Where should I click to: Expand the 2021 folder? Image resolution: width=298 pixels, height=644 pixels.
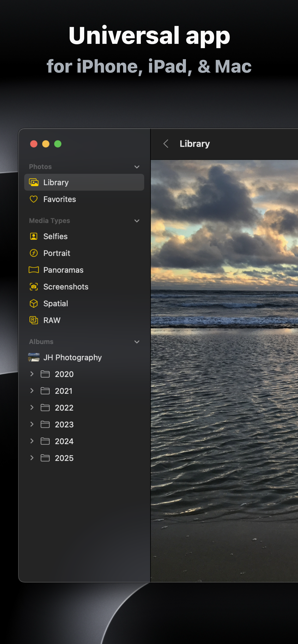tap(32, 391)
